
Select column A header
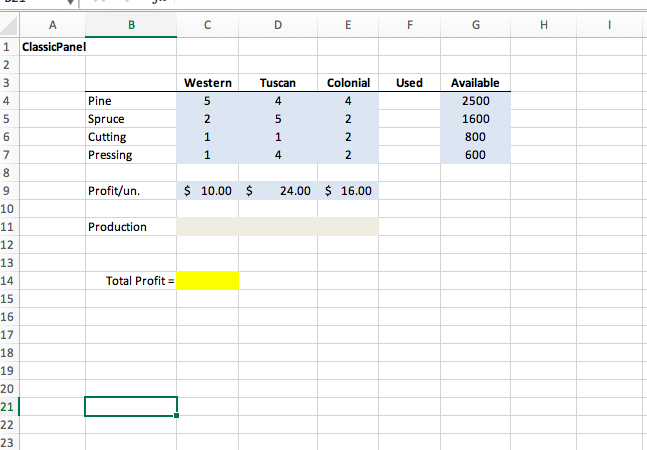coord(52,25)
